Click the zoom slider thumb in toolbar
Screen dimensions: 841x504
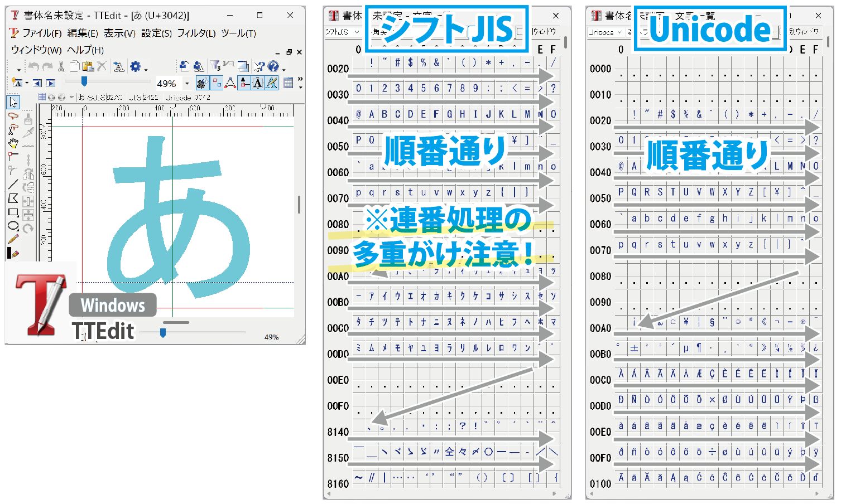click(84, 81)
